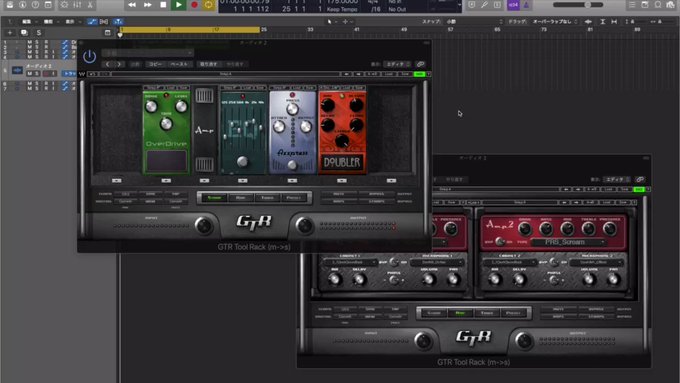Open the View Editor dropdown in front plugin
680x383 pixels.
point(397,64)
